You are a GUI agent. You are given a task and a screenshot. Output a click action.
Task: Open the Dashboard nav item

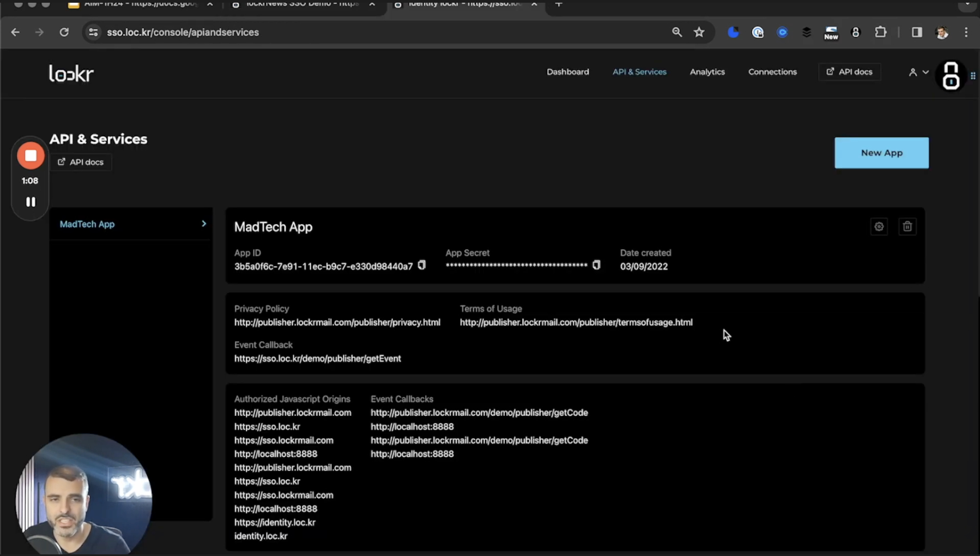[567, 72]
